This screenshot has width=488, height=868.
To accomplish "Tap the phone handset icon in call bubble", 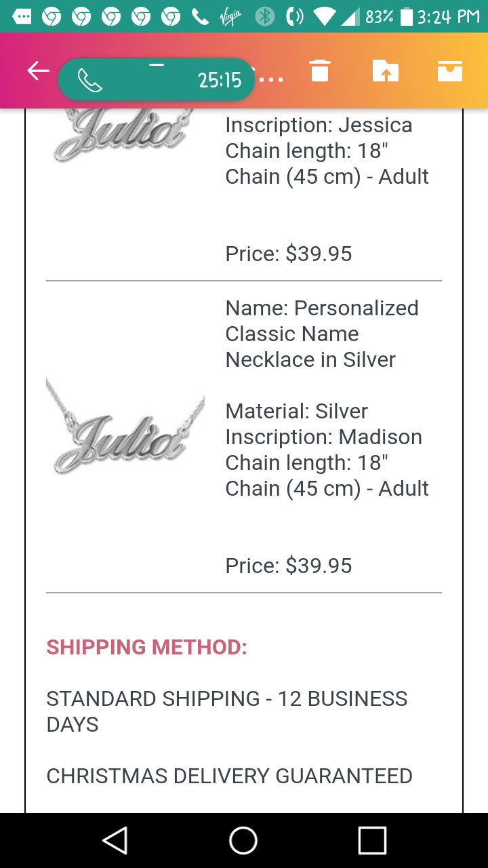I will tap(89, 81).
